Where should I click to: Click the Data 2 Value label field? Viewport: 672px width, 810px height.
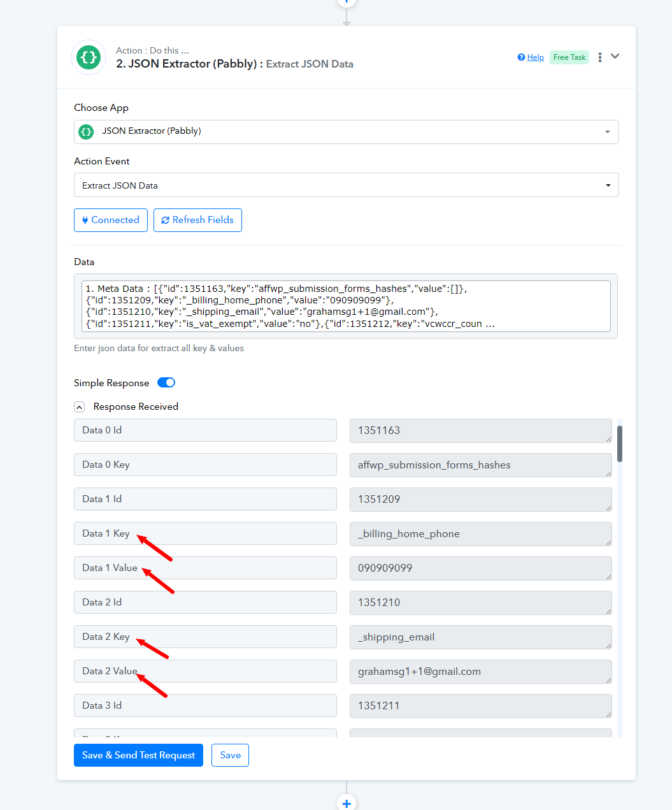click(x=205, y=671)
